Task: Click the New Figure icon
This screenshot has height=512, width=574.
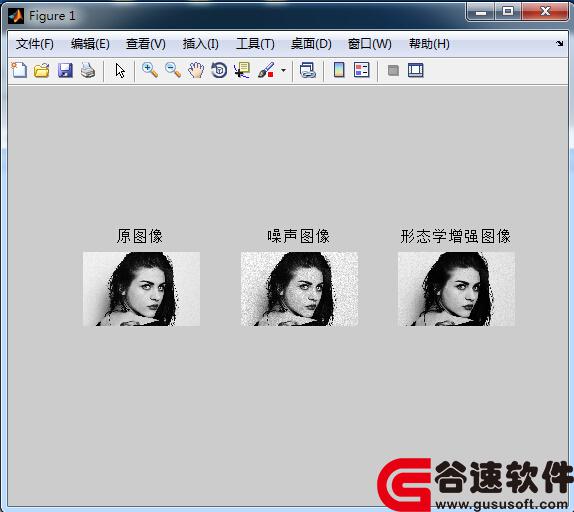Action: 19,70
